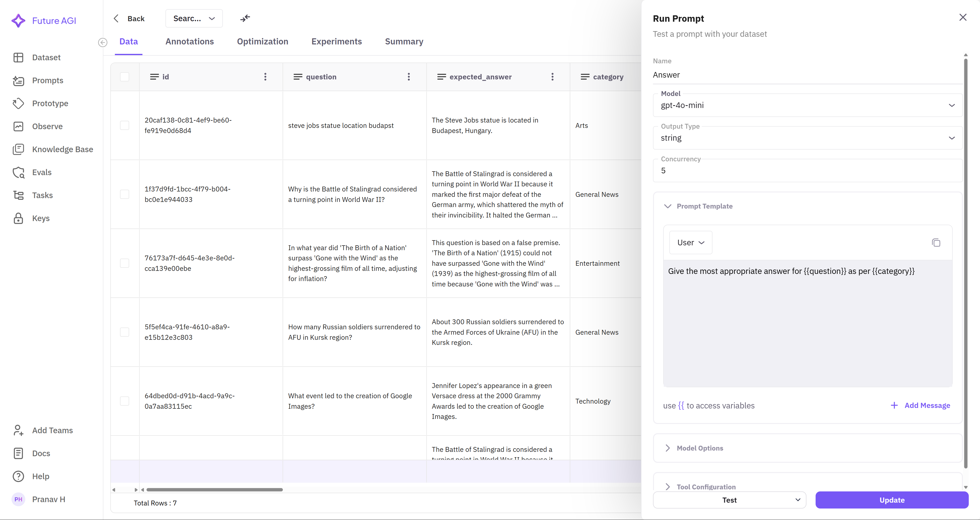Click the collapse view arrows icon
980x520 pixels.
click(x=245, y=18)
